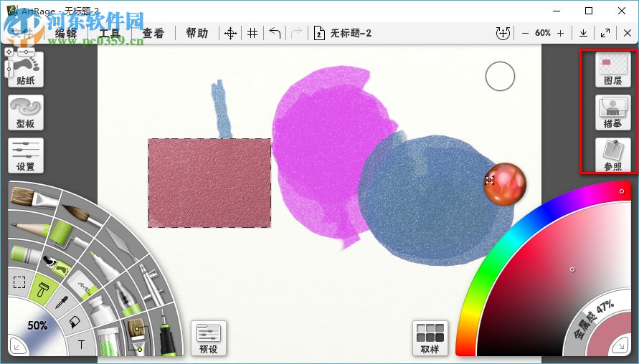Click the 60% zoom level value

543,33
